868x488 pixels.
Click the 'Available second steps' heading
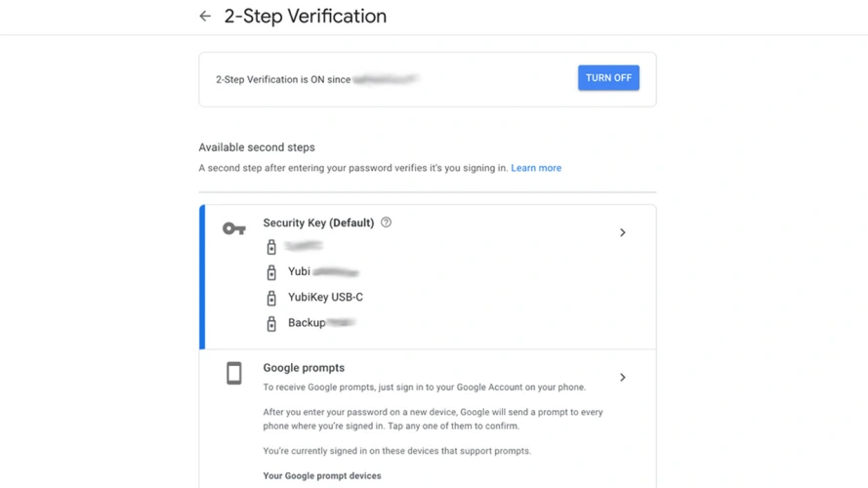[257, 147]
